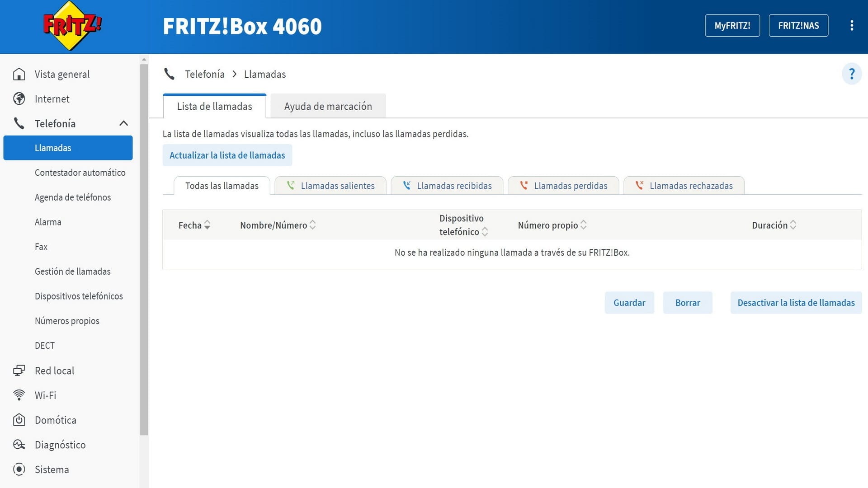
Task: Select Todas las llamadas filter tab
Action: tap(222, 186)
